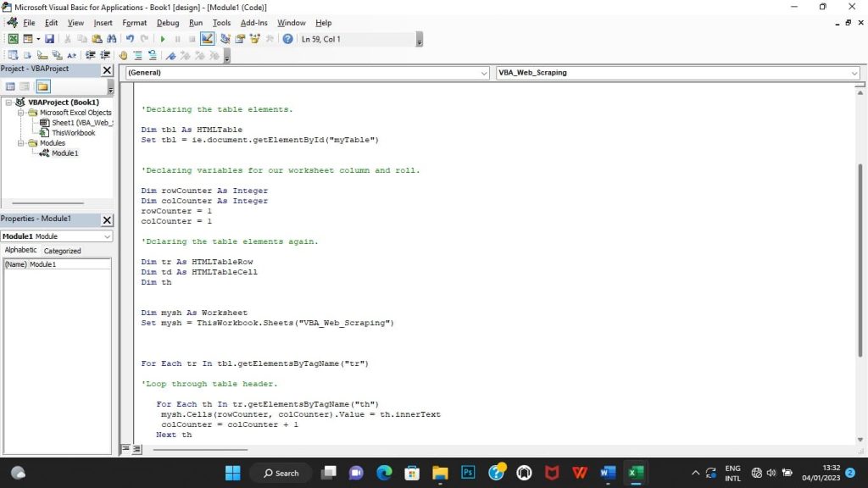The width and height of the screenshot is (868, 488).
Task: Click the Insert UserForm toolbar icon
Action: click(28, 39)
